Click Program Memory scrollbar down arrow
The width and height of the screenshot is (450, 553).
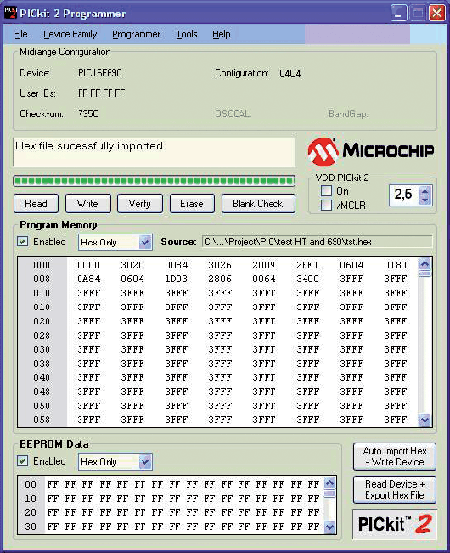pyautogui.click(x=425, y=420)
